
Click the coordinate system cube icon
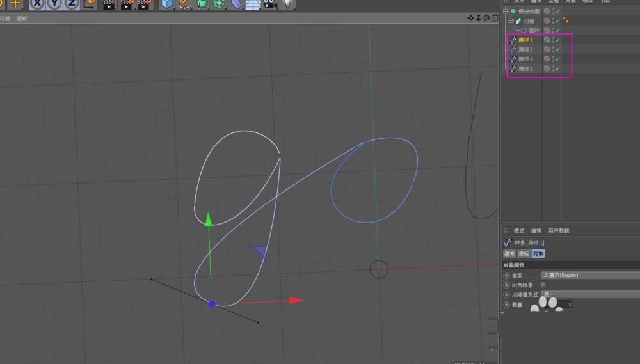[x=90, y=4]
